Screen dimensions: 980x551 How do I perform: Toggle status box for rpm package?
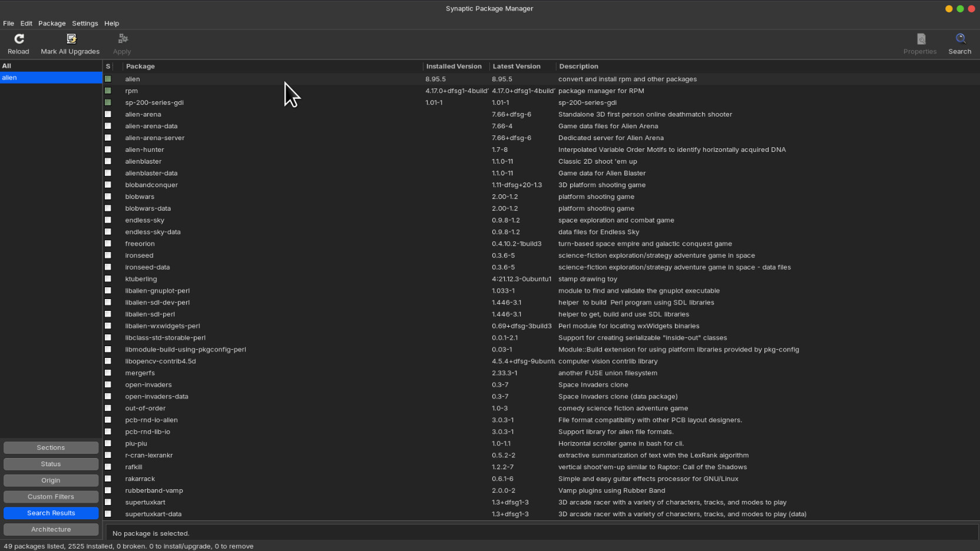(108, 91)
